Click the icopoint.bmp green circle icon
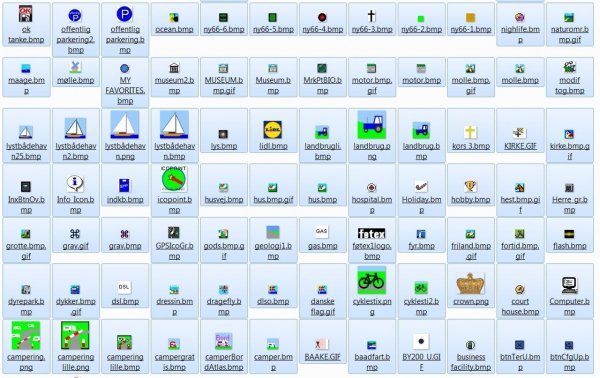 (174, 179)
